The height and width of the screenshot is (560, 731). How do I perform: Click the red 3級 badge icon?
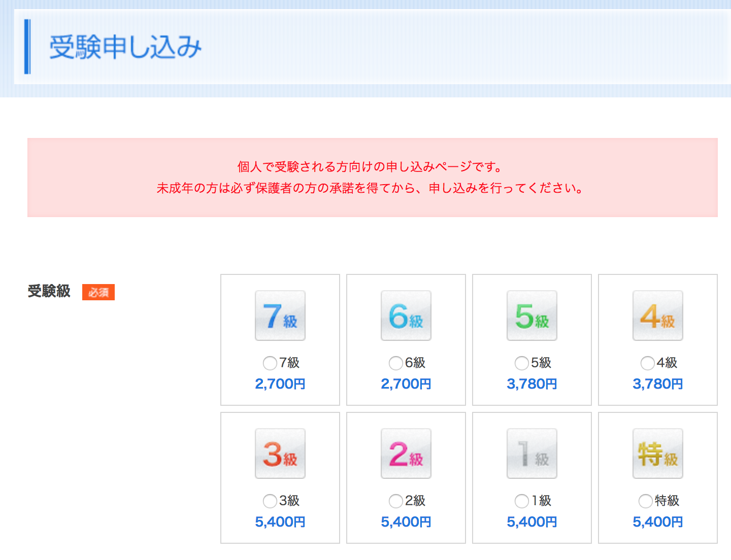(x=280, y=453)
